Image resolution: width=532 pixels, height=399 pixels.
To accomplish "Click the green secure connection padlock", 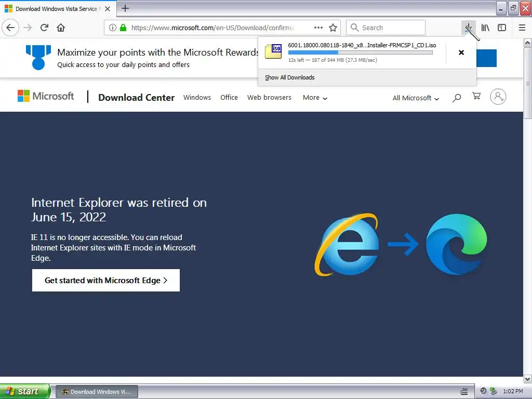I will coord(123,28).
